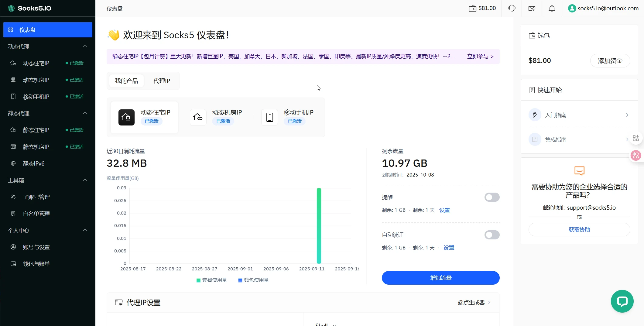Click the pink translate floating icon

pyautogui.click(x=636, y=156)
